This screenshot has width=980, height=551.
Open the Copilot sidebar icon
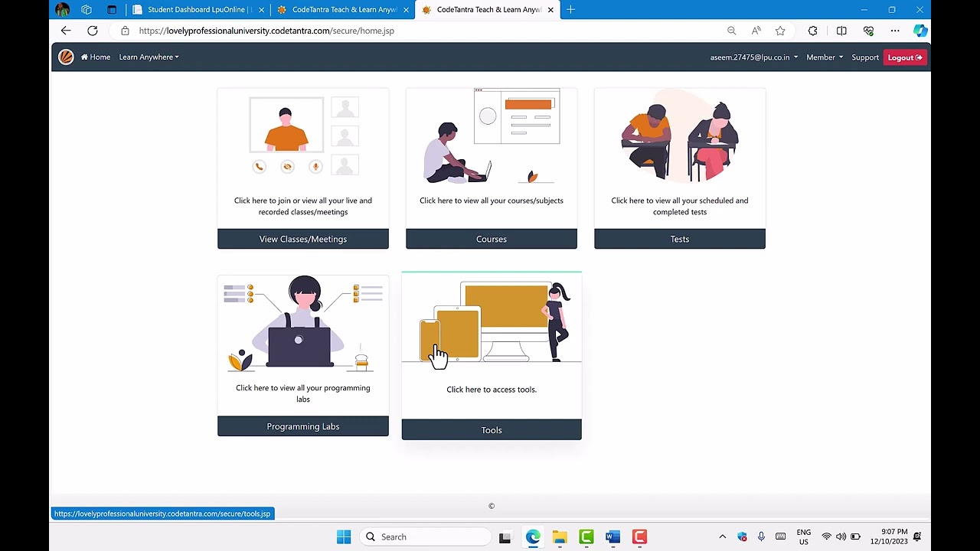click(920, 31)
